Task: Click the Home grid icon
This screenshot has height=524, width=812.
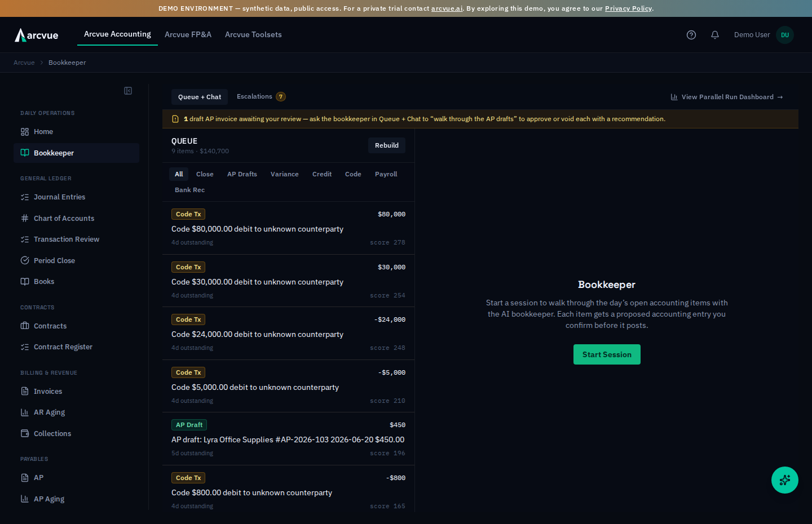Action: pyautogui.click(x=25, y=132)
